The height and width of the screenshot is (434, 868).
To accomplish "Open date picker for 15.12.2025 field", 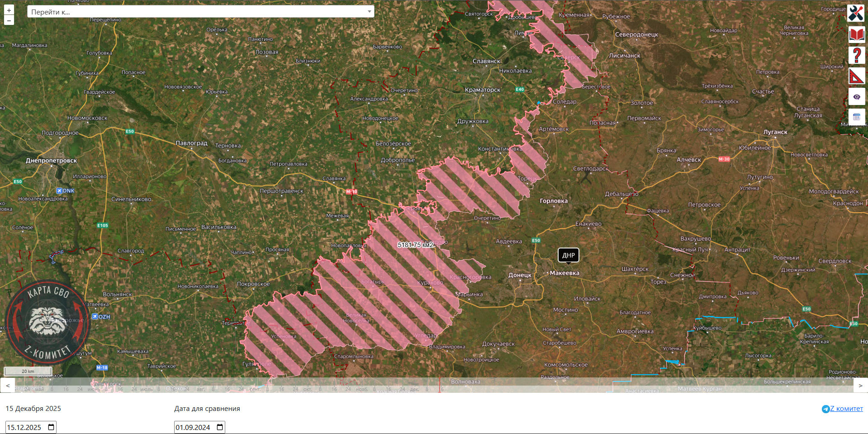I will [x=51, y=427].
